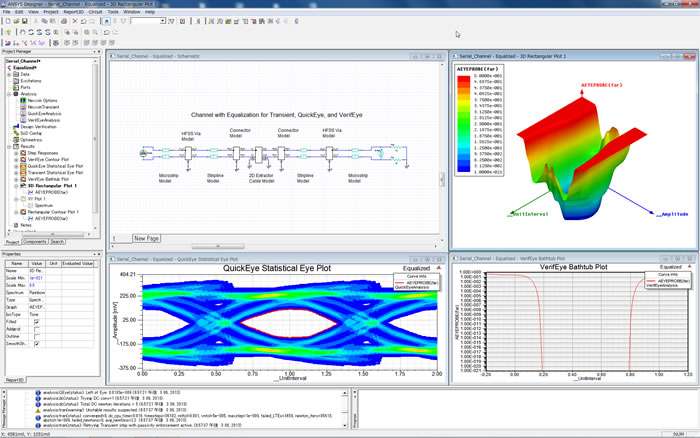Expand the Step Responses node
The width and height of the screenshot is (700, 438).
[x=17, y=153]
